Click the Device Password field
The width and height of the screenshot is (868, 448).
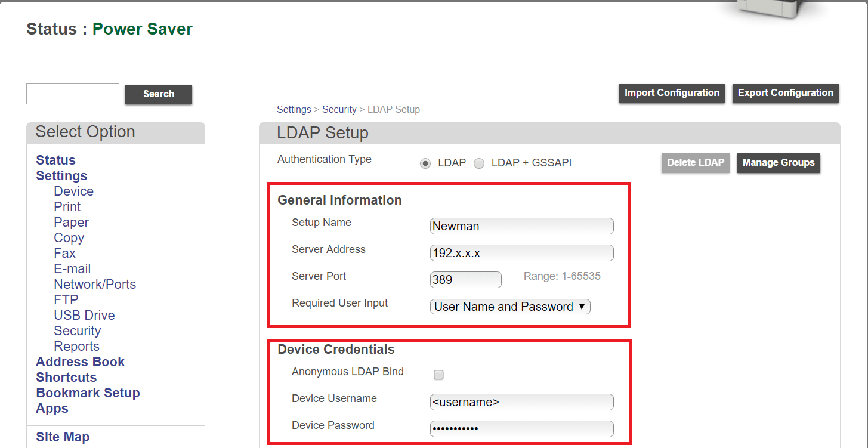[x=521, y=428]
